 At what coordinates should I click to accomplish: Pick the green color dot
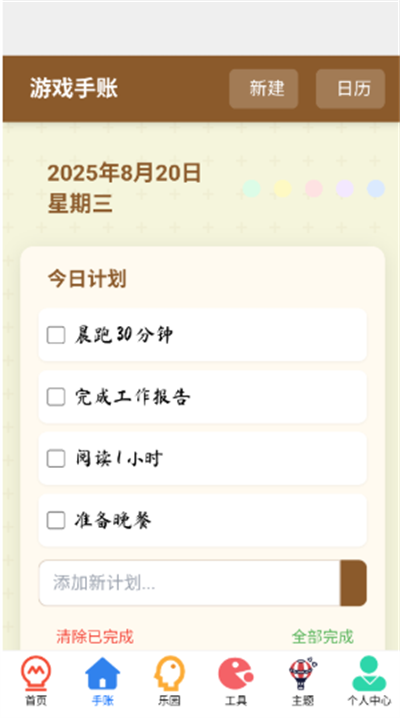click(251, 188)
